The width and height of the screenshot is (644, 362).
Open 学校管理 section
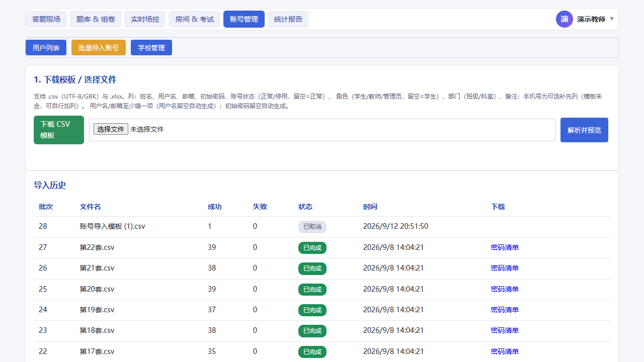(x=151, y=48)
